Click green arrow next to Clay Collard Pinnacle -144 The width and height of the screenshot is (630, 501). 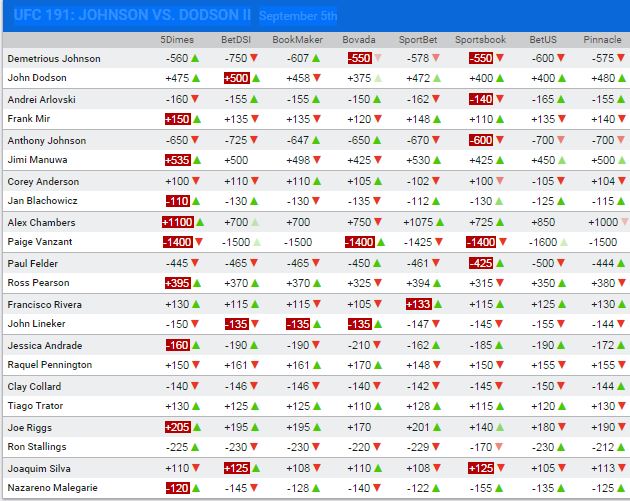click(621, 386)
